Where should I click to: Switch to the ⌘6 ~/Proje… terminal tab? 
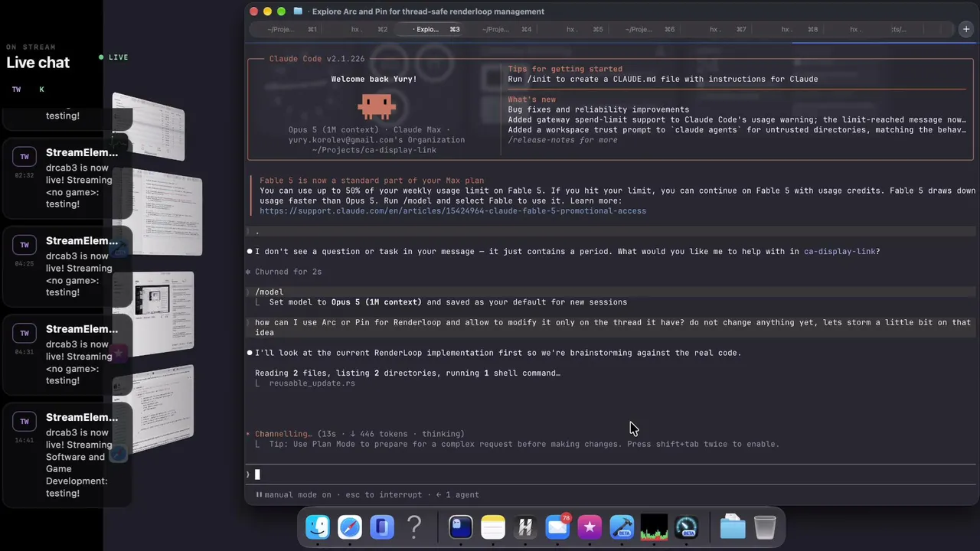click(x=649, y=29)
